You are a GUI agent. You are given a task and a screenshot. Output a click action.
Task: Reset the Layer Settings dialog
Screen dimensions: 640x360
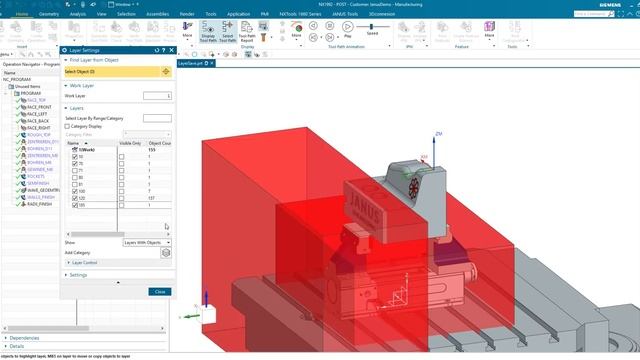[x=157, y=50]
